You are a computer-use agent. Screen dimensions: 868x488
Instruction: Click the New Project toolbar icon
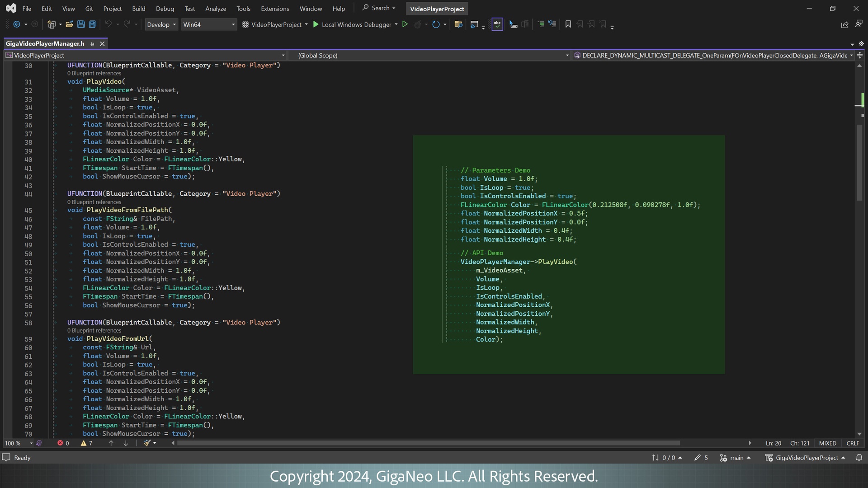click(52, 24)
